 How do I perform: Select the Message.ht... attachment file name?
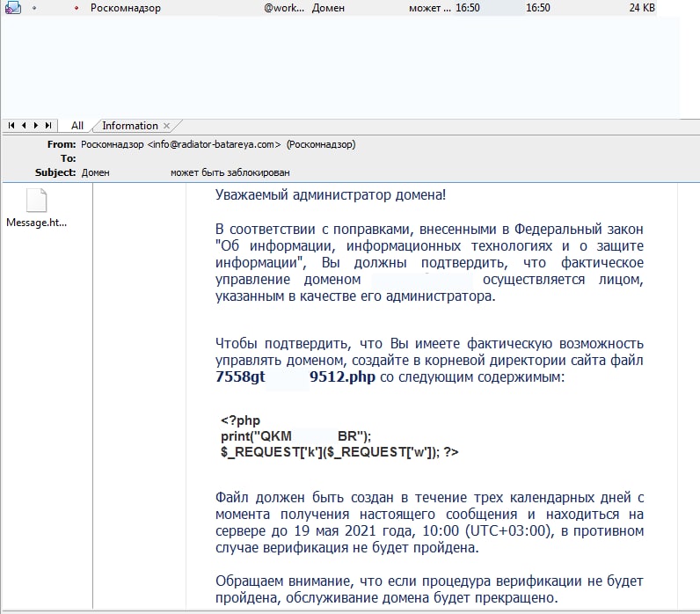(x=37, y=223)
